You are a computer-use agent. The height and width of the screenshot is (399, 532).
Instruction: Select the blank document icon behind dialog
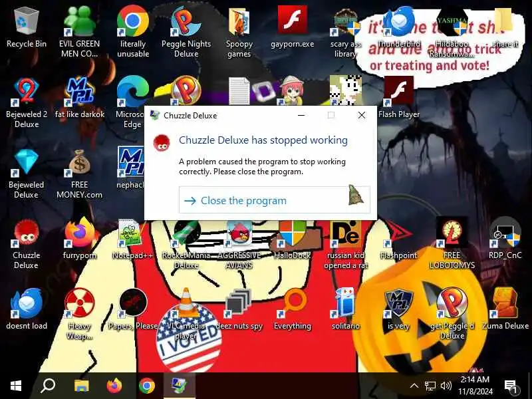pos(239,91)
